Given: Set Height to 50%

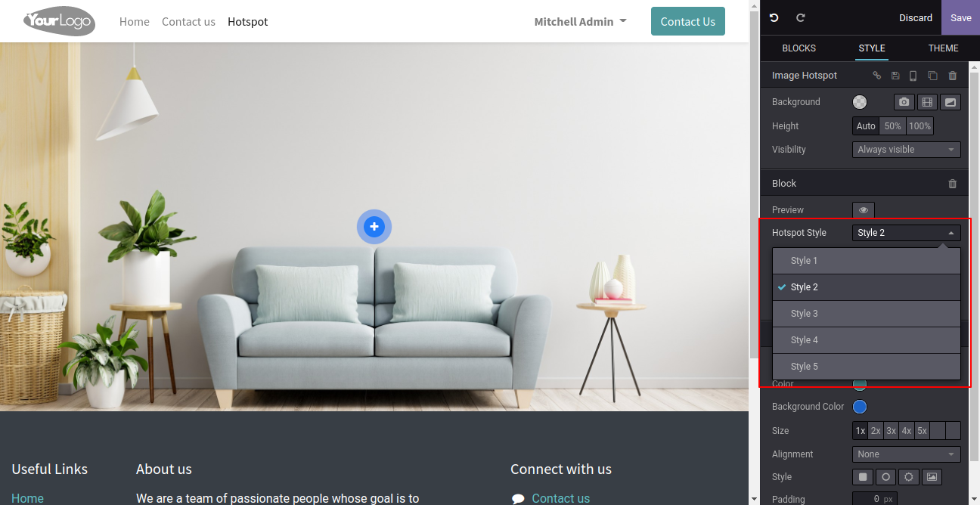Looking at the screenshot, I should (892, 126).
